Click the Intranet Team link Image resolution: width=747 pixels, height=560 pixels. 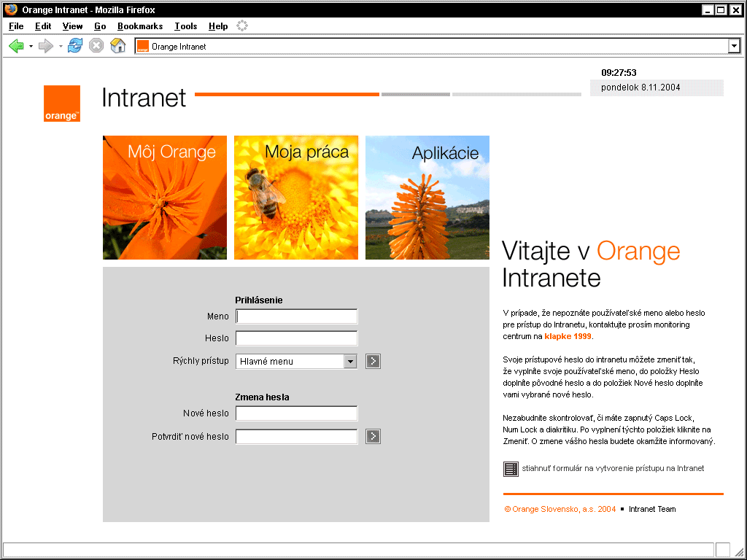pos(652,509)
